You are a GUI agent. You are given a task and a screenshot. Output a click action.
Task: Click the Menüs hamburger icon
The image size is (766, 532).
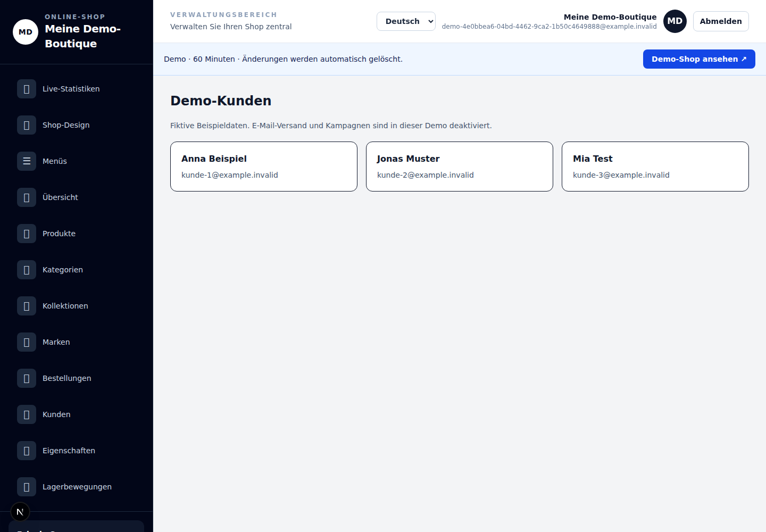coord(27,161)
